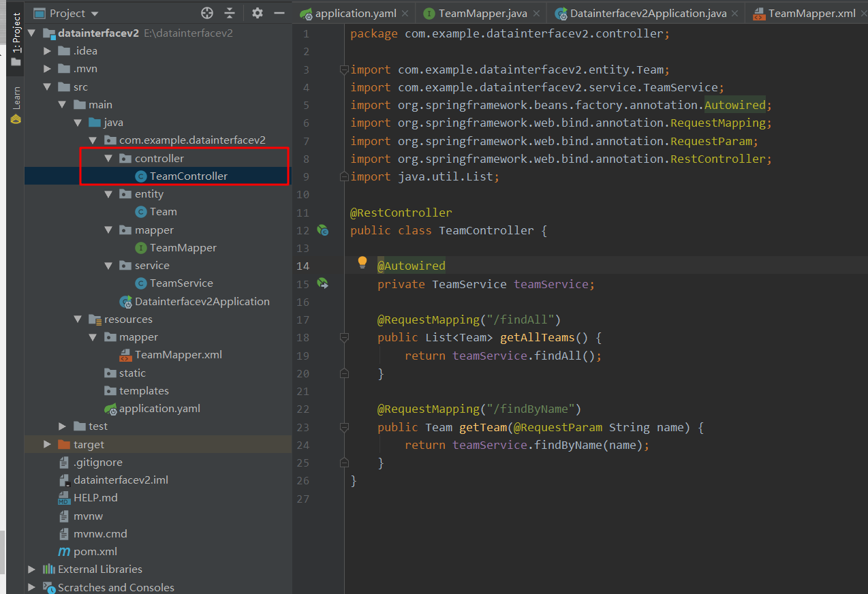Expand External Libraries node
This screenshot has height=594, width=868.
tap(32, 569)
